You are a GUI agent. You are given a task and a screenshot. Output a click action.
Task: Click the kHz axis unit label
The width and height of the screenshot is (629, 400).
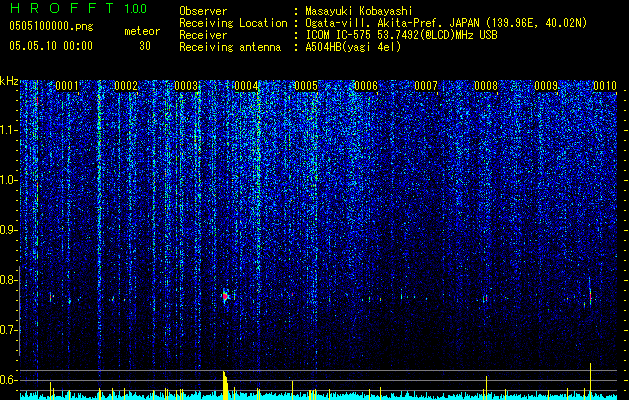click(9, 81)
